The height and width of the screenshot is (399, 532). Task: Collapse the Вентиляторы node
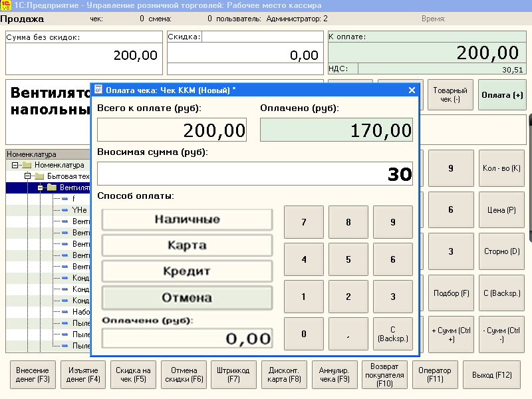(x=40, y=188)
